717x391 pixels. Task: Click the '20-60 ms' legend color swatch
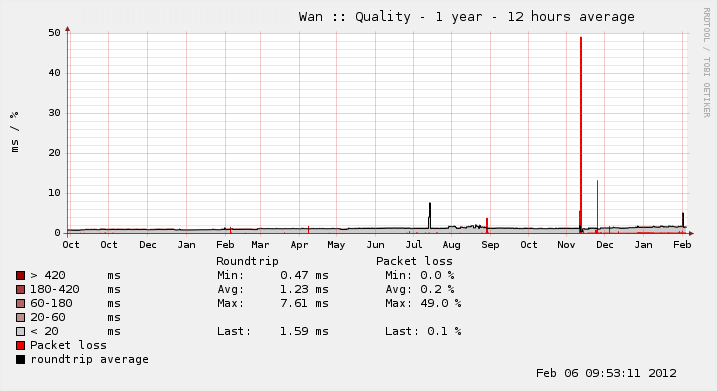(x=21, y=317)
